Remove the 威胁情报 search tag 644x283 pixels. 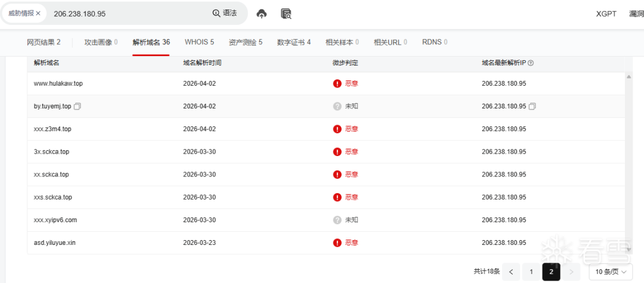[38, 13]
